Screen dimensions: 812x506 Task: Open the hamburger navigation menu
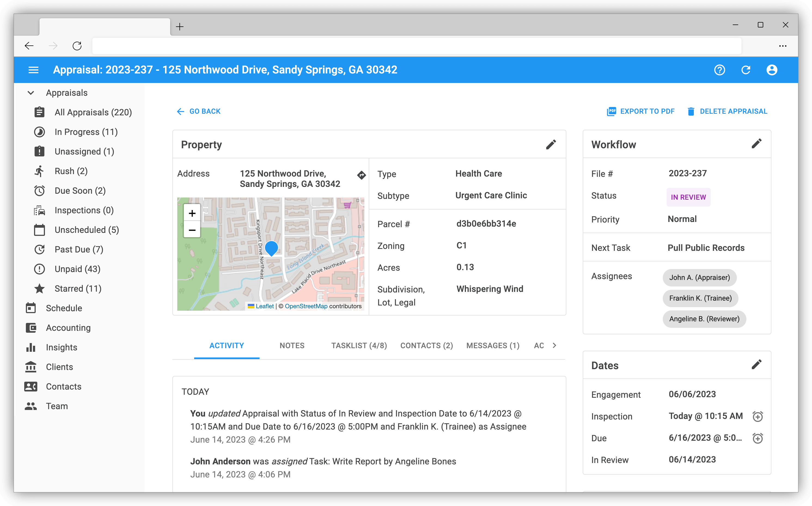coord(33,70)
